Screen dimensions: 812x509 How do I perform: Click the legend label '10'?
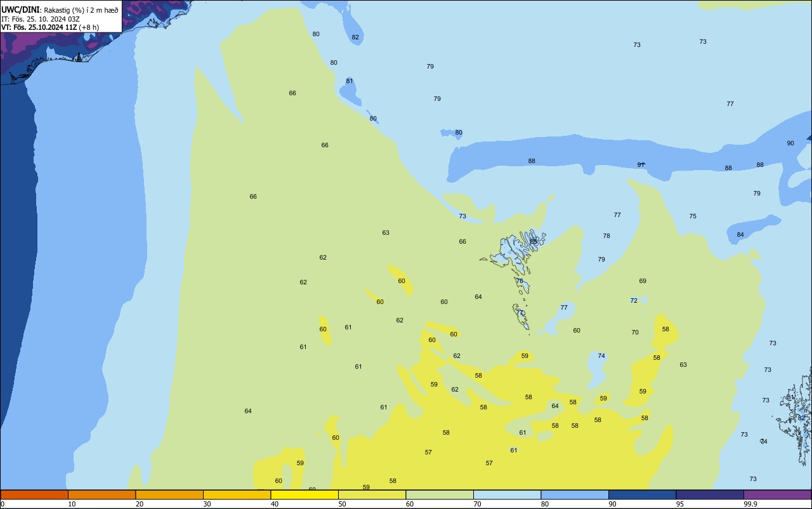click(x=72, y=504)
